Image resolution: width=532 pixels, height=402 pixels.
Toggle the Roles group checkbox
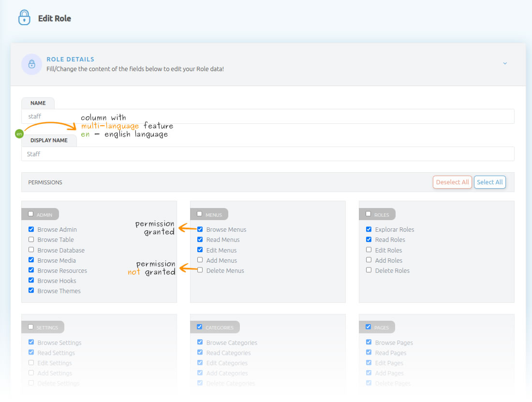pyautogui.click(x=369, y=214)
